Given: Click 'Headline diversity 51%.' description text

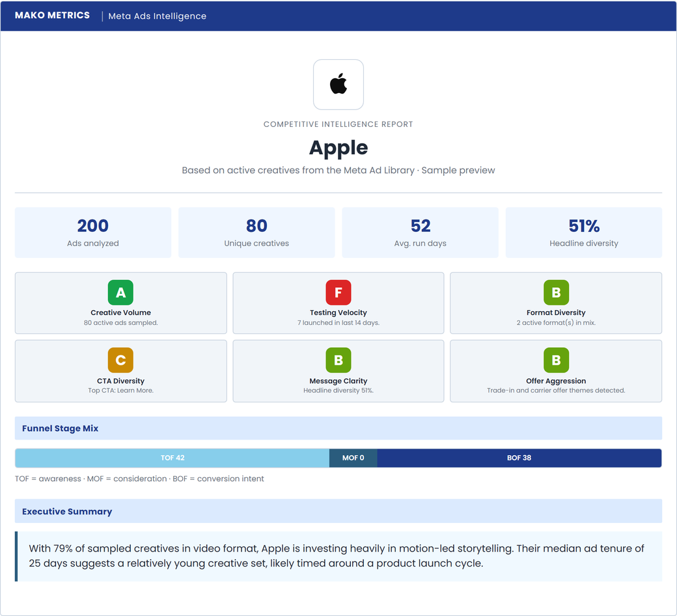Looking at the screenshot, I should [x=338, y=391].
